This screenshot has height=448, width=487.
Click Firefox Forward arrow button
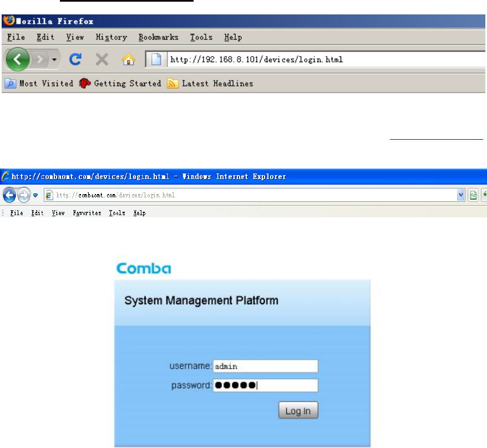(x=39, y=59)
